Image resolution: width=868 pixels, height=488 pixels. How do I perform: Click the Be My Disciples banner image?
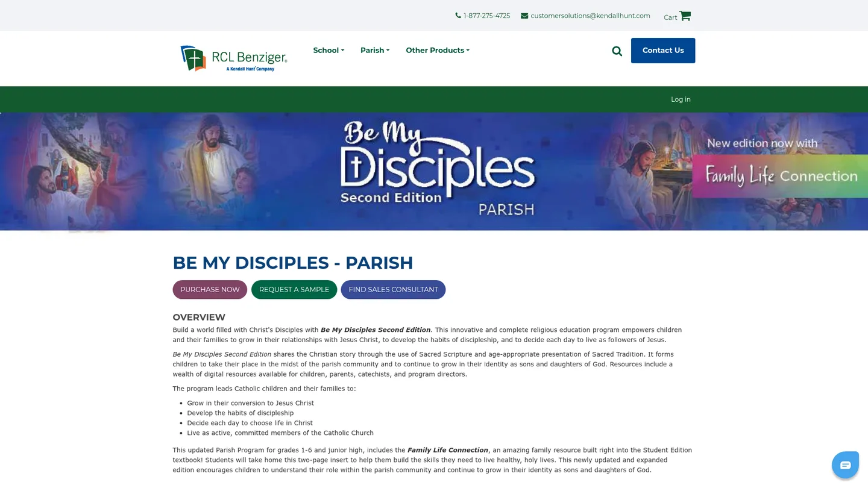tap(434, 172)
